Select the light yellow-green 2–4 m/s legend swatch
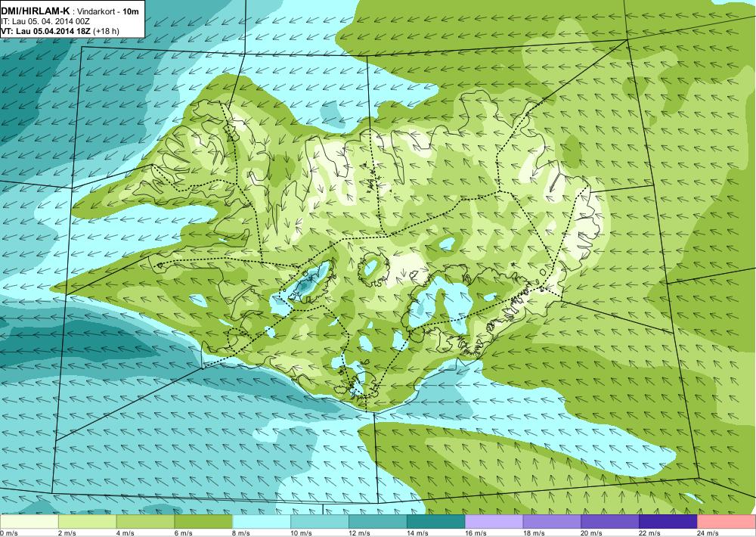The width and height of the screenshot is (756, 537). coord(87,522)
